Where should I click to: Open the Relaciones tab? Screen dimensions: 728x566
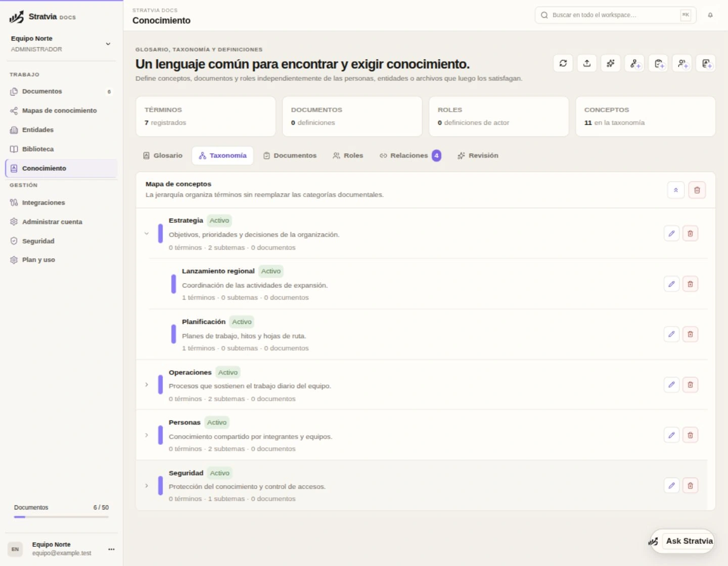[x=410, y=156]
